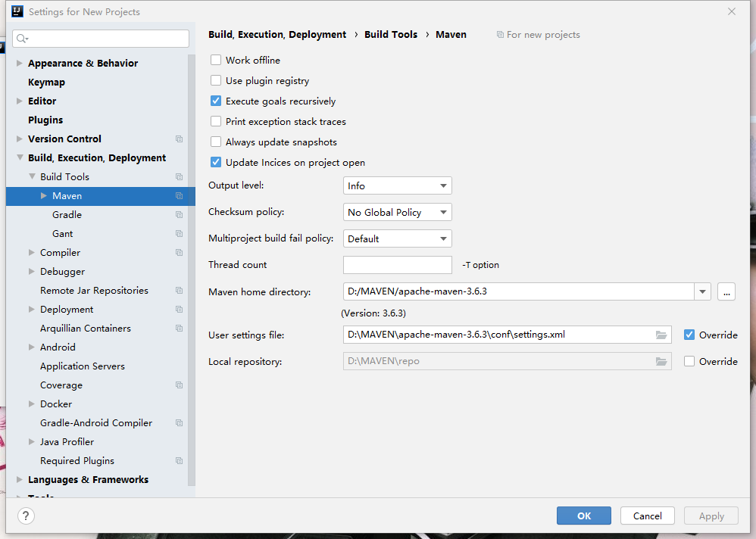Click the project-level icon beside Remote Jar Repositories
The height and width of the screenshot is (539, 756).
[179, 291]
